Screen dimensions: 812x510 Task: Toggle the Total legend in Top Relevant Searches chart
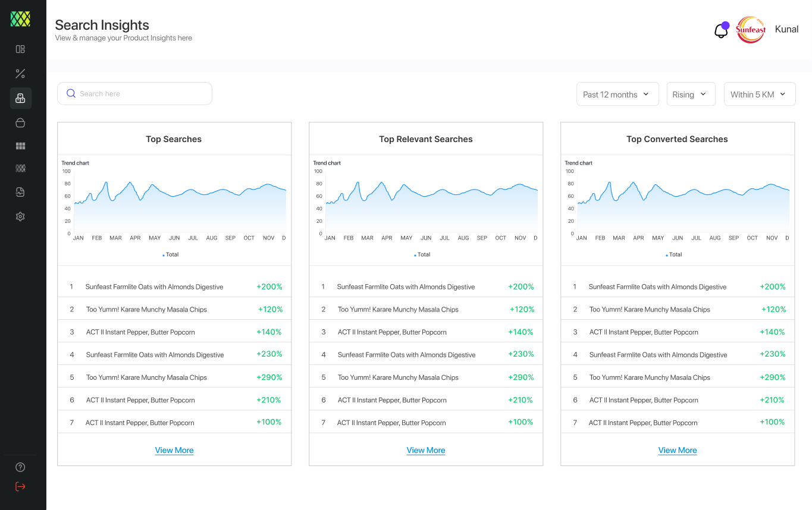point(422,254)
